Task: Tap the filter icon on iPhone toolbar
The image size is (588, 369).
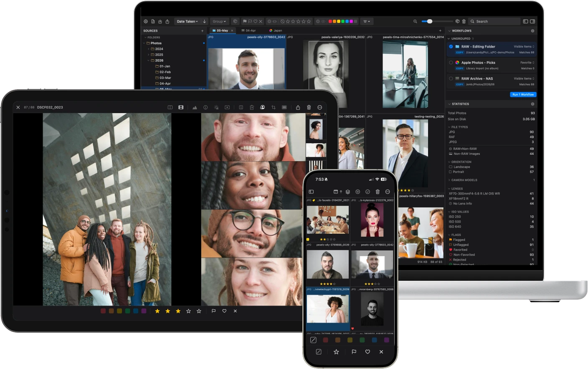Action: 358,192
